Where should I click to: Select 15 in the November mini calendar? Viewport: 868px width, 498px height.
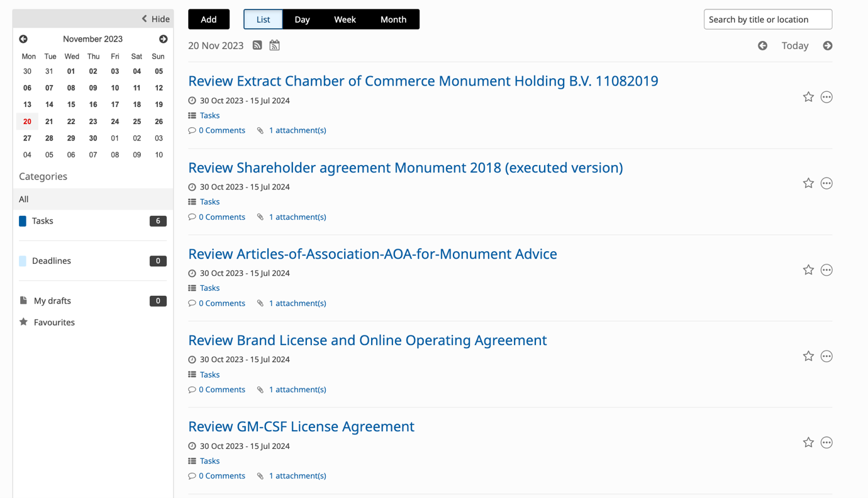tap(71, 105)
